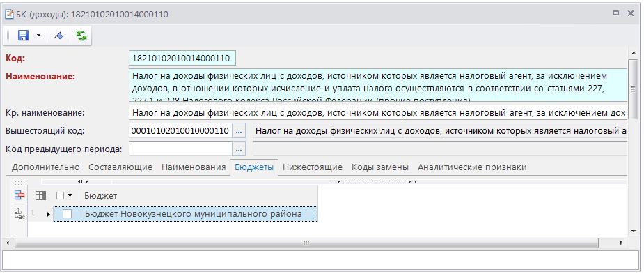Viewport: 644px width, 274px height.
Task: Select the cell Бюджет Новокузнецкого муниципального района
Action: click(x=199, y=214)
